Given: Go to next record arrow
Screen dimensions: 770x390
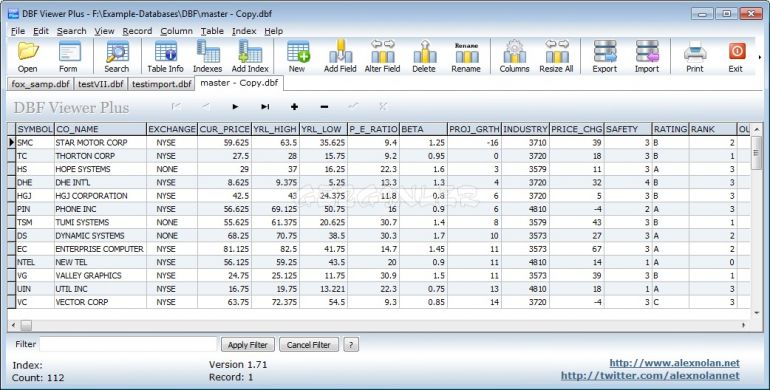Looking at the screenshot, I should [x=235, y=107].
